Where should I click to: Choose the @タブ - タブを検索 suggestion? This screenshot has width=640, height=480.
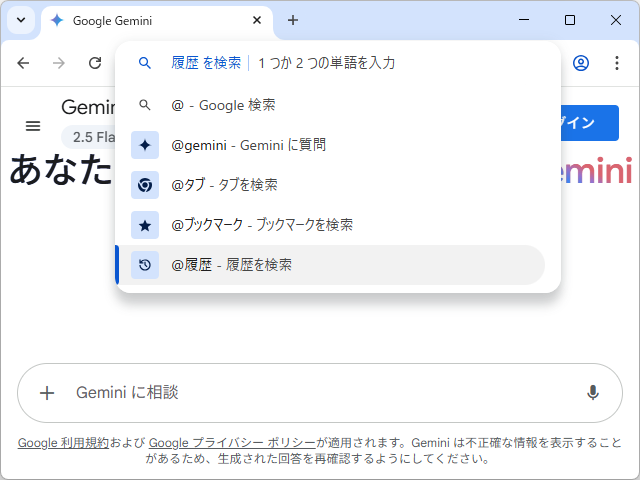(x=331, y=185)
